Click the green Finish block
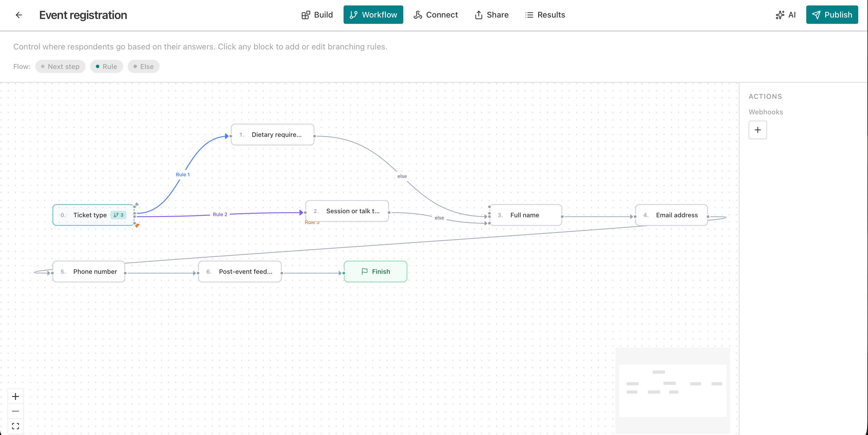The height and width of the screenshot is (435, 868). click(375, 272)
